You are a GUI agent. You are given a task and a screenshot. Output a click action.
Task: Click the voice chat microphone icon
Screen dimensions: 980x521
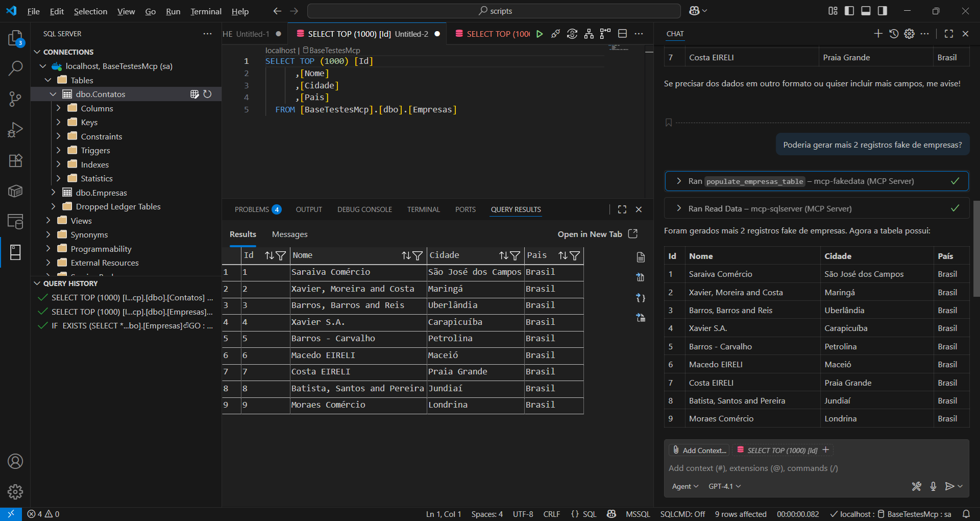pos(933,486)
